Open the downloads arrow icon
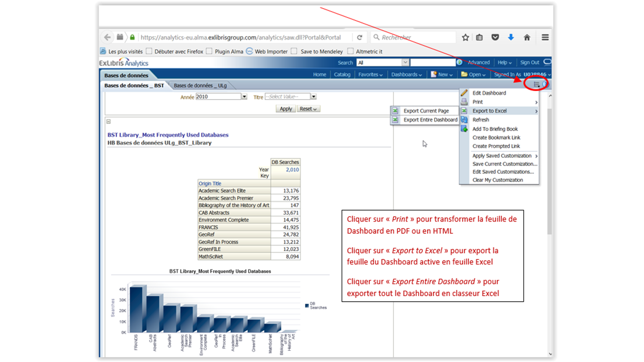644x362 pixels. [511, 37]
